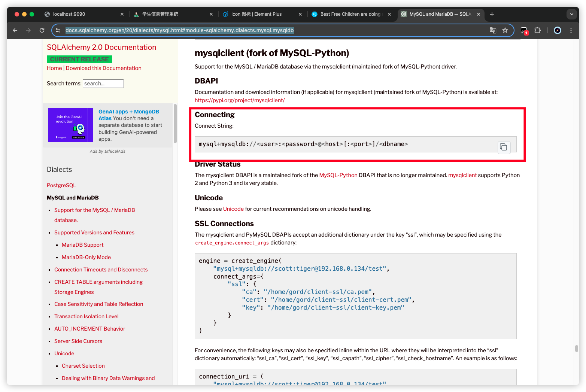This screenshot has height=392, width=586.
Task: Open the Home link in sidebar
Action: [54, 68]
